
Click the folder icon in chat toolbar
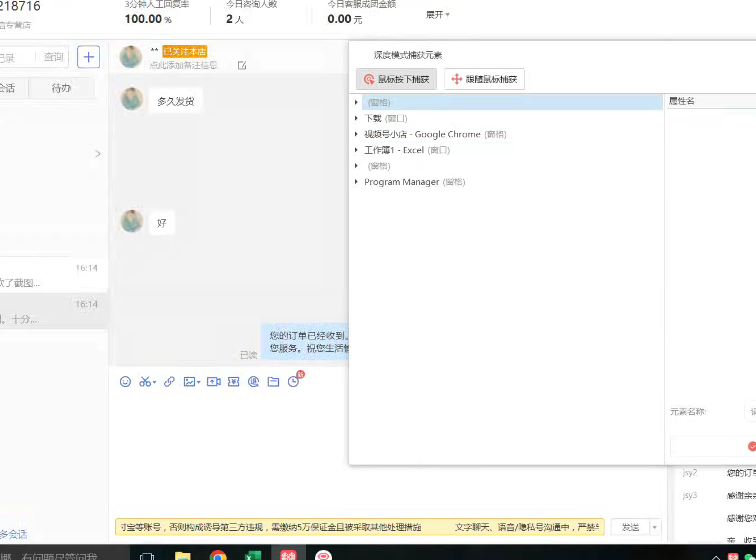point(274,382)
